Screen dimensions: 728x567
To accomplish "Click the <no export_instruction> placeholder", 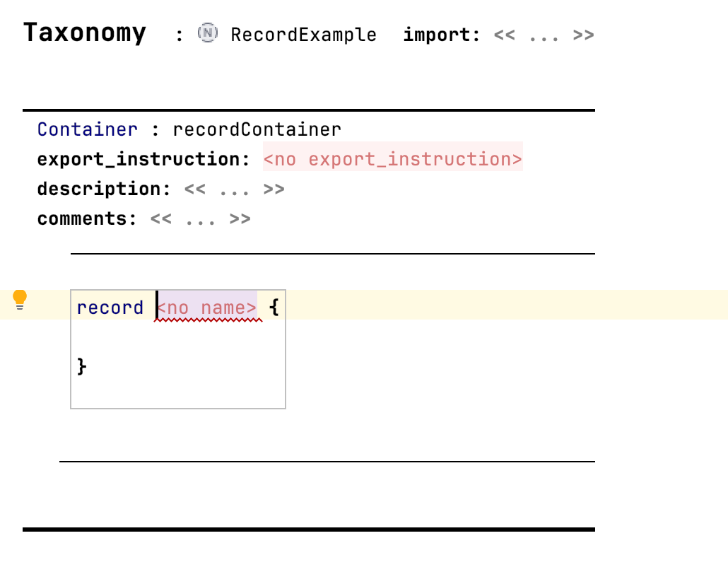I will pyautogui.click(x=392, y=160).
